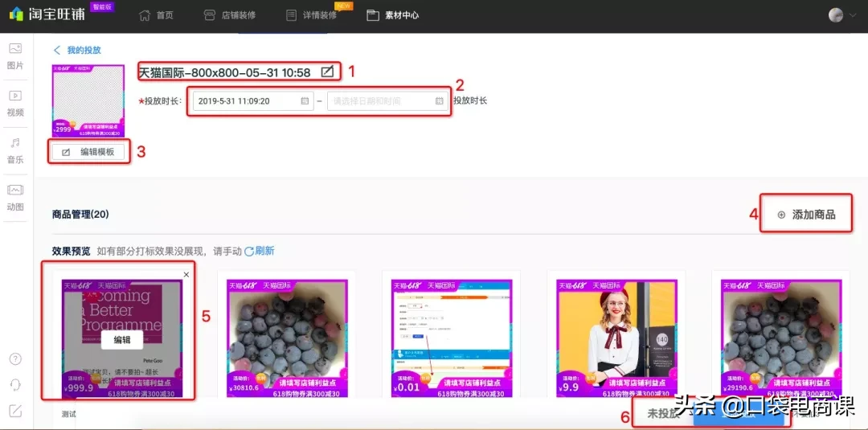Image resolution: width=868 pixels, height=430 pixels.
Task: Click 编辑 on the first product card
Action: click(122, 340)
